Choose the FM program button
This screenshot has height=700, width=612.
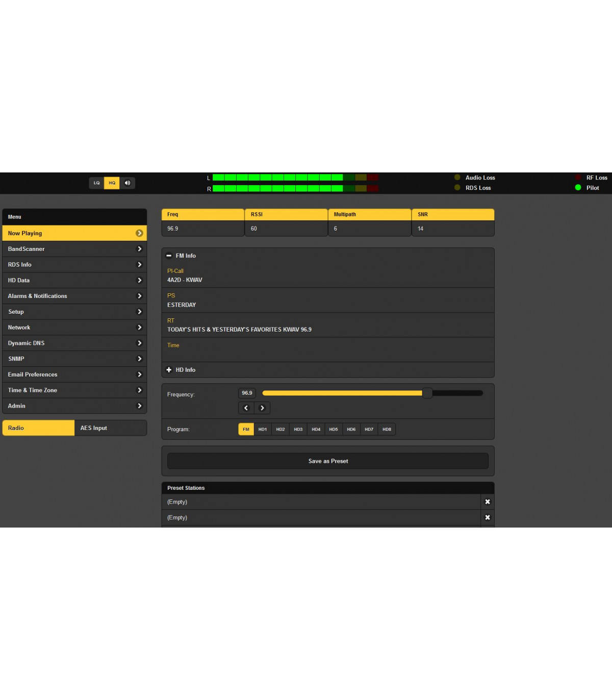(x=246, y=429)
